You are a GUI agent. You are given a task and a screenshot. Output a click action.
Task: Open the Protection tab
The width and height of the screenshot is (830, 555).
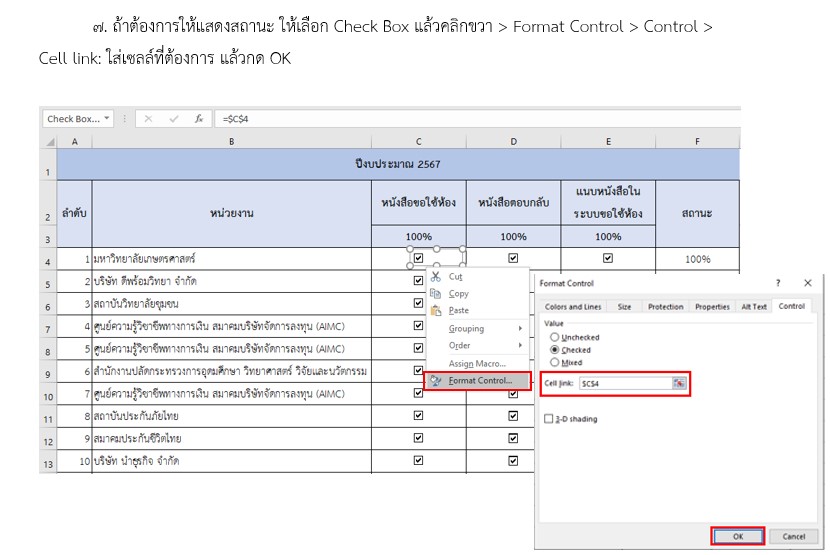pyautogui.click(x=665, y=307)
